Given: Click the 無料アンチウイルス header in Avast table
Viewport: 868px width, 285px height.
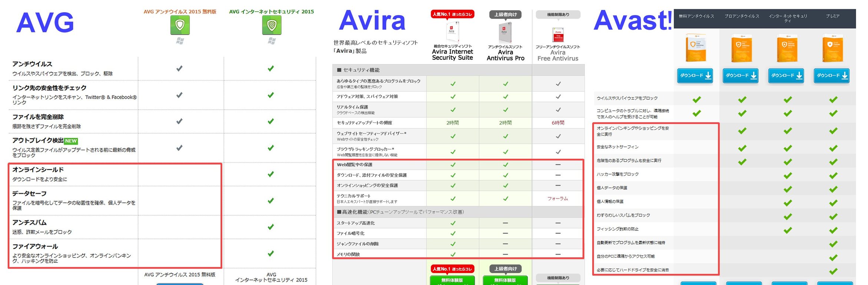Looking at the screenshot, I should pos(696,16).
